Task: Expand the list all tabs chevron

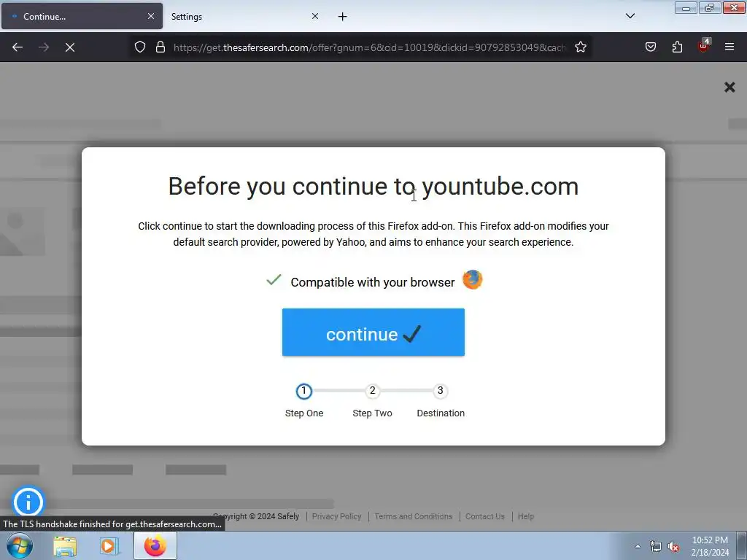Action: [630, 16]
